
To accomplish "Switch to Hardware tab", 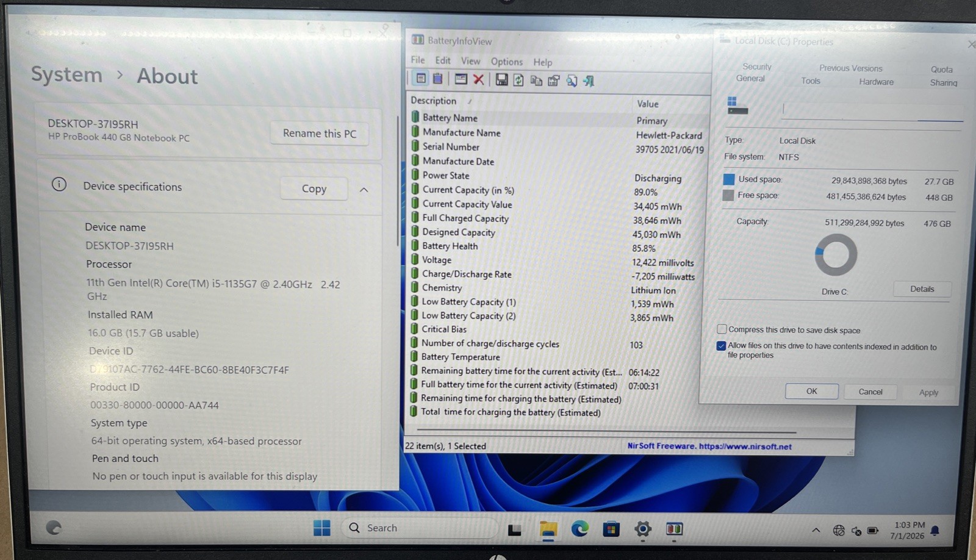I will click(x=877, y=82).
